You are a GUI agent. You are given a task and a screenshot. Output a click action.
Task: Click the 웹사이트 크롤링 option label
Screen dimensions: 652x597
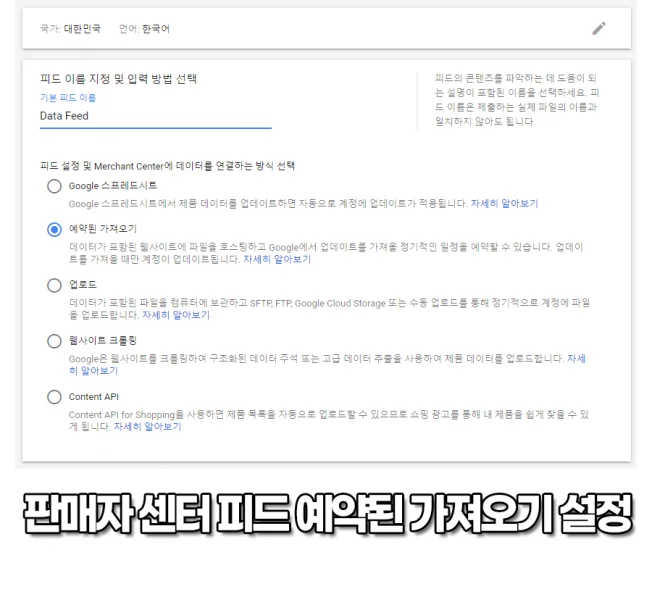(x=103, y=340)
